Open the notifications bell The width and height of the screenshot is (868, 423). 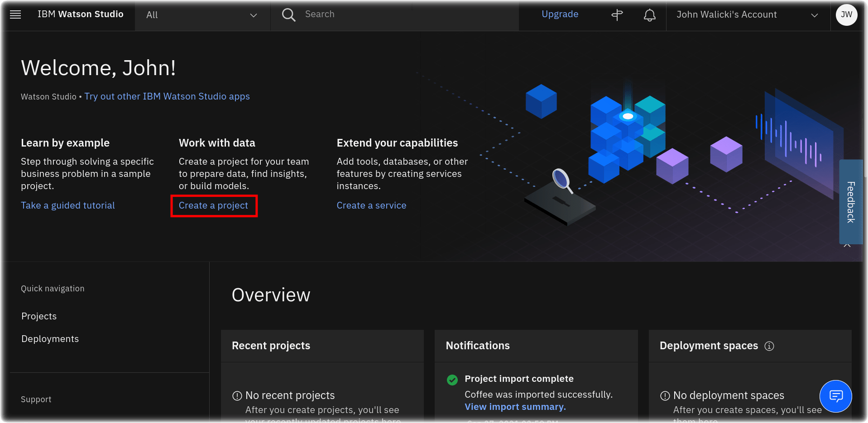pos(650,15)
